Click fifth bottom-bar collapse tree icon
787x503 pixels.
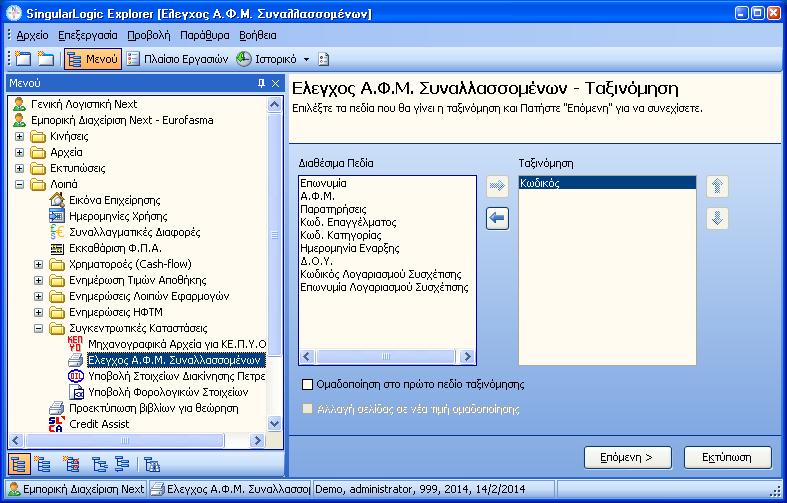(122, 464)
